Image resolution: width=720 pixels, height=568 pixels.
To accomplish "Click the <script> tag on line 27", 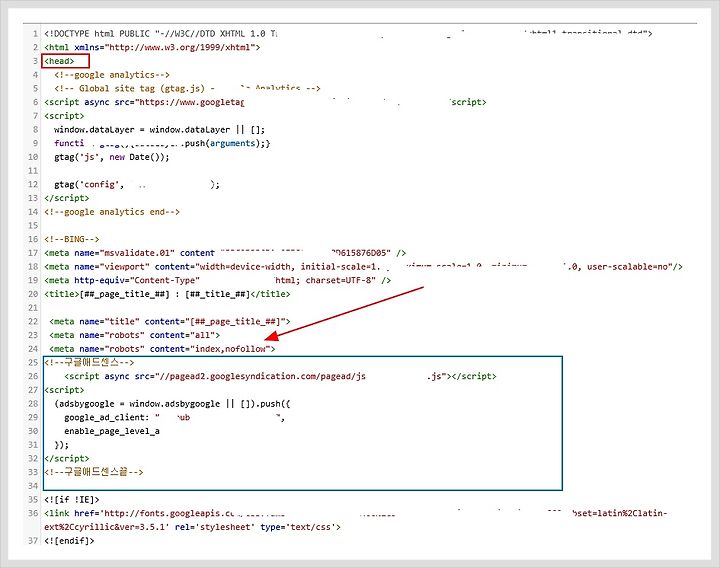I will click(64, 390).
